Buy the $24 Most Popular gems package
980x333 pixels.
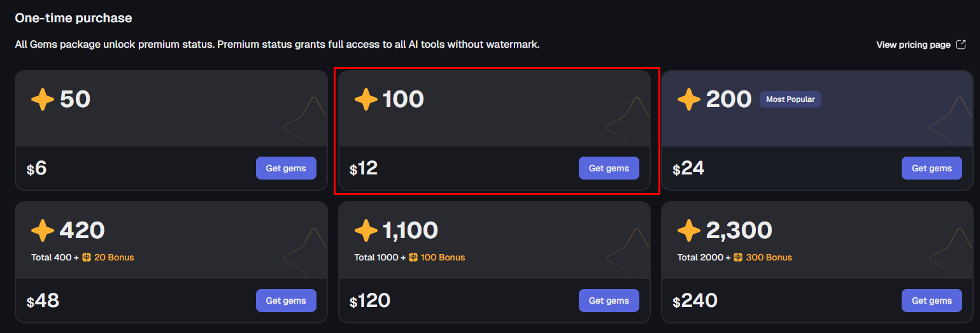click(x=932, y=168)
